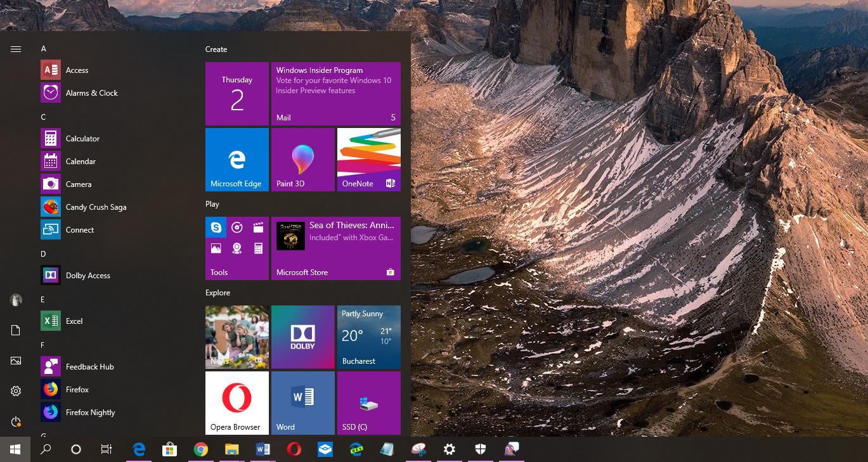868x462 pixels.
Task: Open Task View on the taskbar
Action: [107, 449]
